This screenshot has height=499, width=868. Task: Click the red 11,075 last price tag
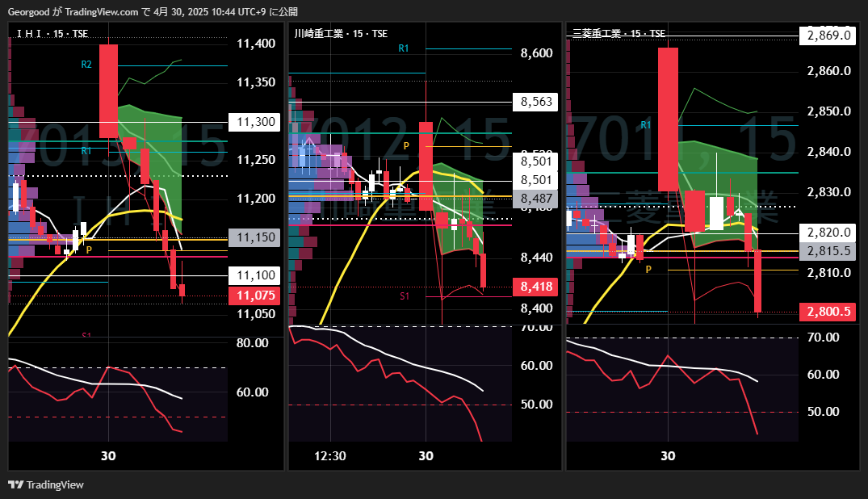254,296
